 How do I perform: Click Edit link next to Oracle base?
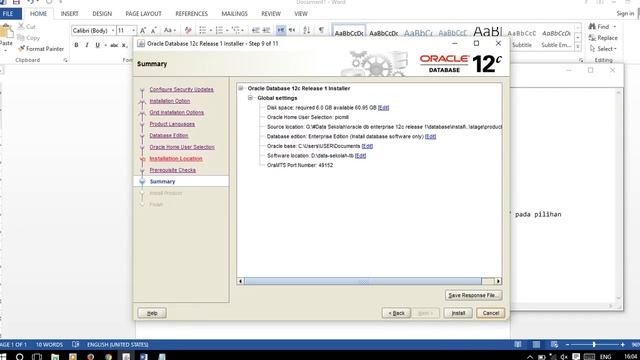coord(367,146)
